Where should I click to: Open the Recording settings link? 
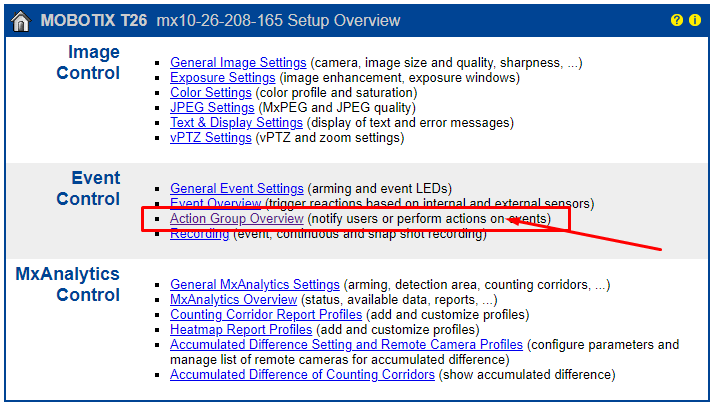pos(199,233)
